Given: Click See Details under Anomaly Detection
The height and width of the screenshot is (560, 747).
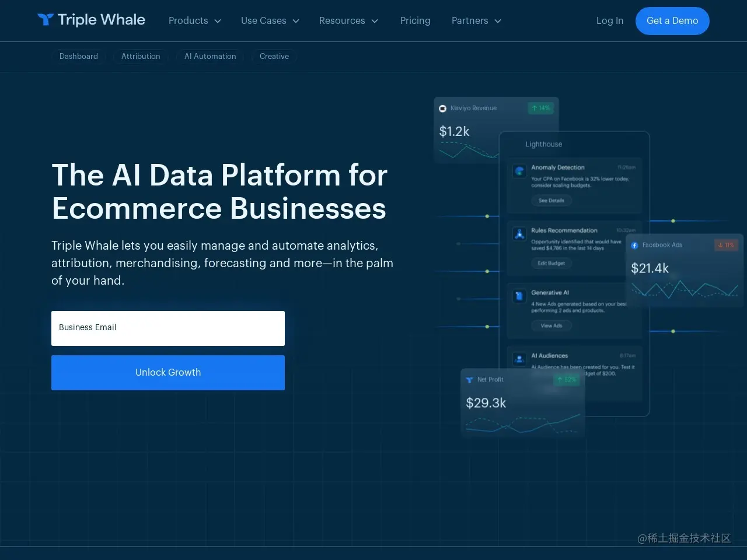Looking at the screenshot, I should [551, 201].
